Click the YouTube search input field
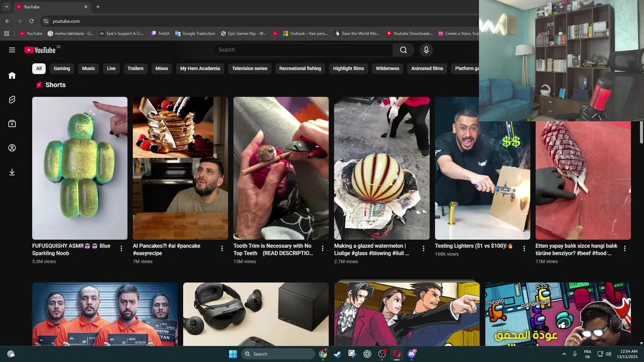Image resolution: width=644 pixels, height=362 pixels. pyautogui.click(x=303, y=50)
